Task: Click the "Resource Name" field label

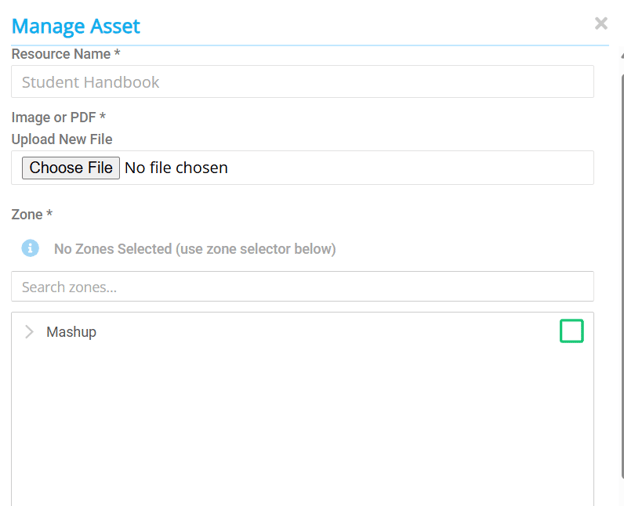Action: pos(60,54)
